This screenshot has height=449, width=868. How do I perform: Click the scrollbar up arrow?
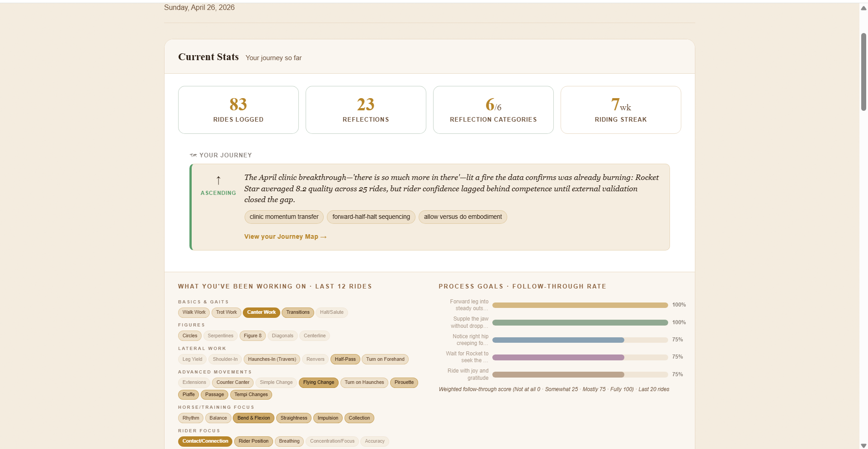click(863, 8)
